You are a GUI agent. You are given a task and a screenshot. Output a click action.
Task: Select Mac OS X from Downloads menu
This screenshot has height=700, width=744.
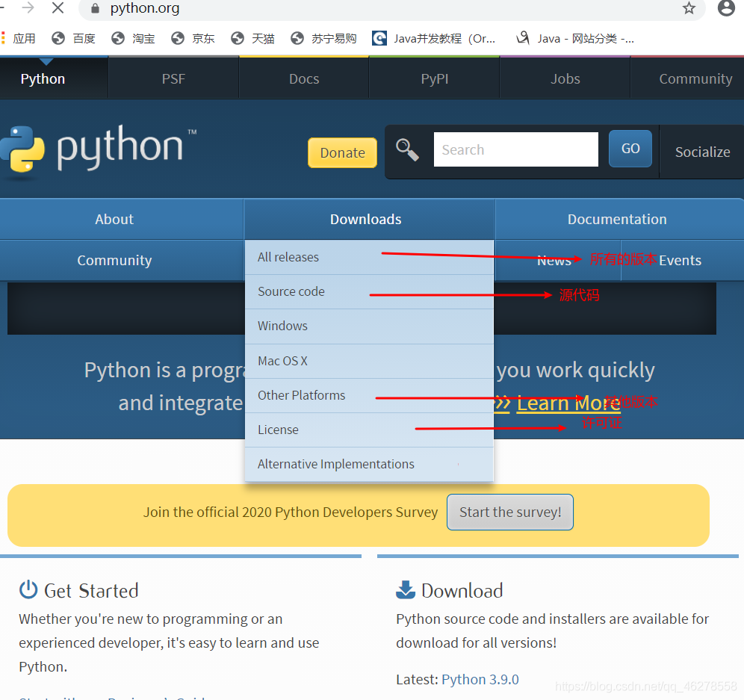click(x=369, y=361)
